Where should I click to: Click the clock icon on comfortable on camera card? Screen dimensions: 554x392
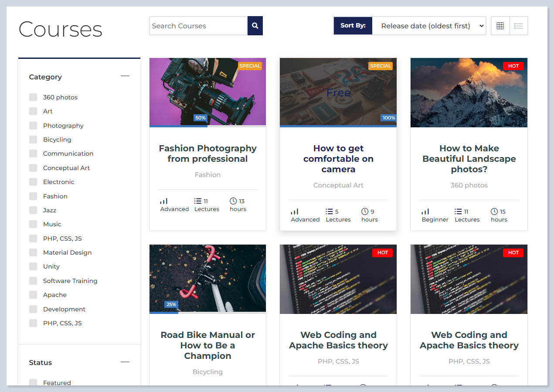pos(365,211)
